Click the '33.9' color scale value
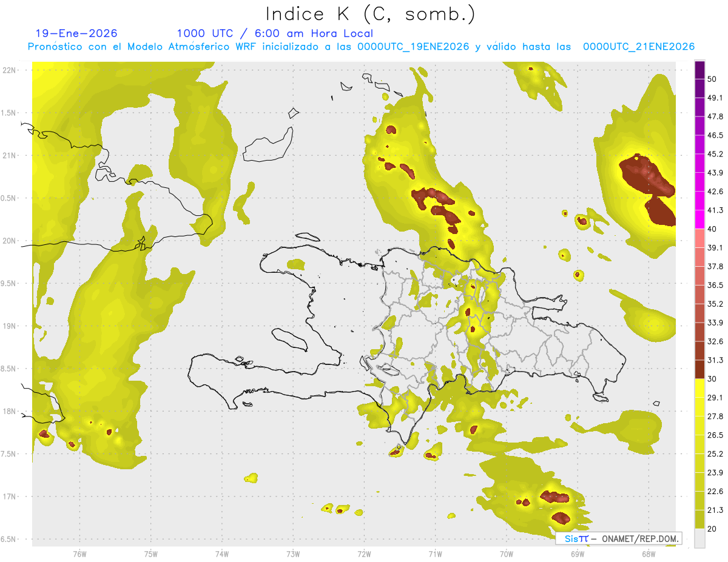 coord(716,323)
